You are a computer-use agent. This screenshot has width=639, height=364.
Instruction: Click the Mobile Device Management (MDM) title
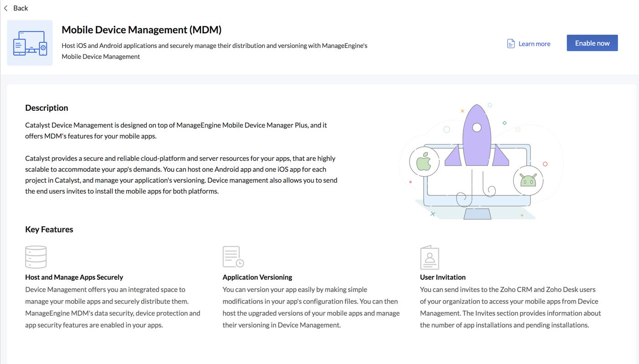tap(141, 30)
